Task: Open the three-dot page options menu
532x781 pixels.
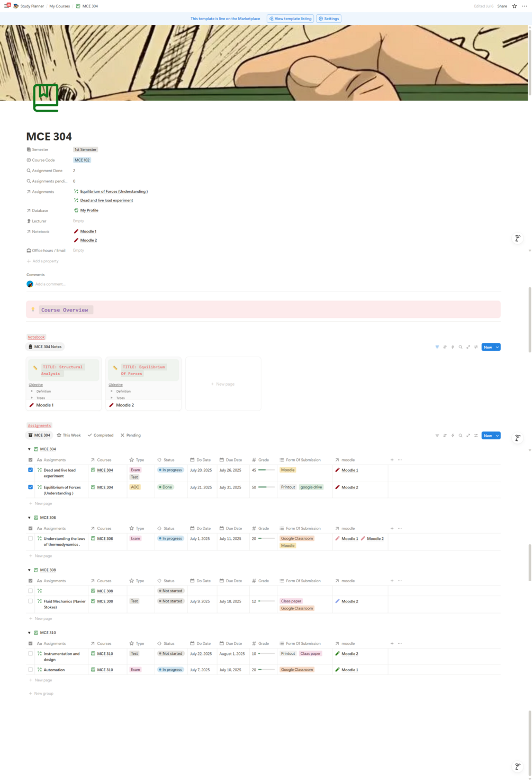Action: 525,6
